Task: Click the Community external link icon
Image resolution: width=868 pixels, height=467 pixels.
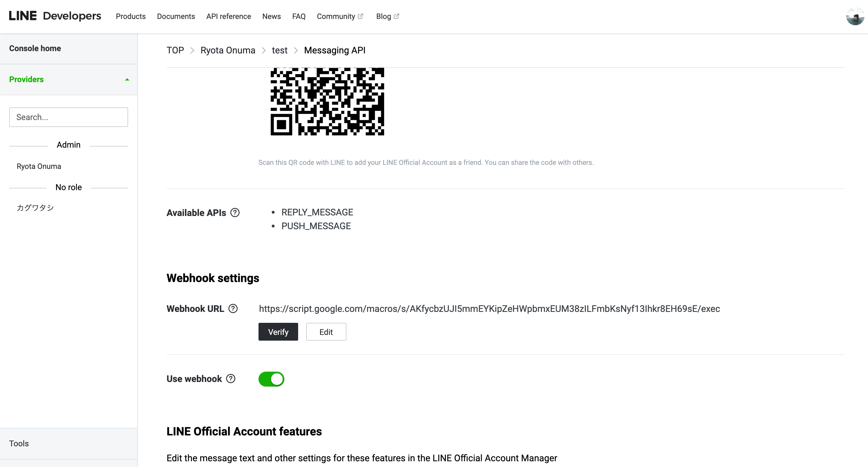Action: pyautogui.click(x=360, y=16)
